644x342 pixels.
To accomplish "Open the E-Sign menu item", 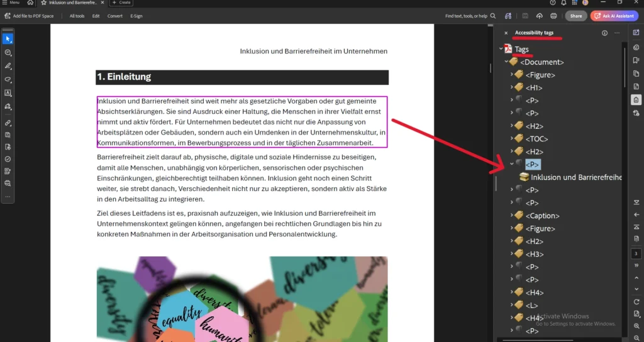I will [x=136, y=16].
